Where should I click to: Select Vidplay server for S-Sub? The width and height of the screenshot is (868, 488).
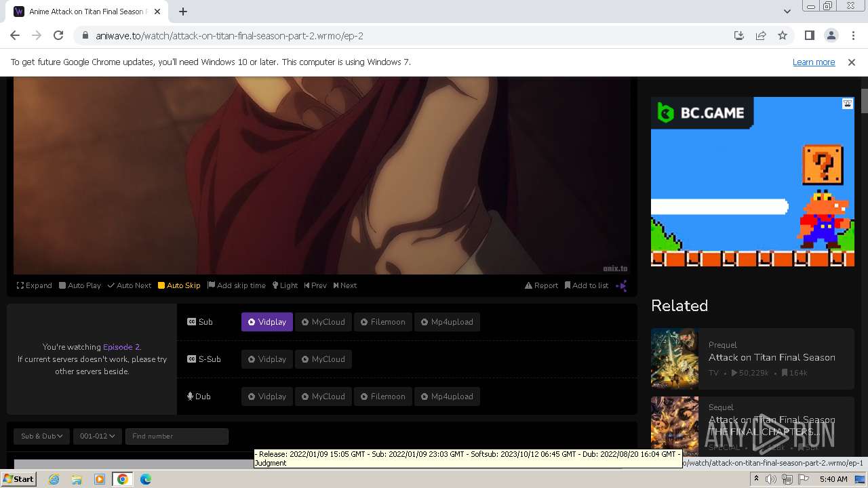[267, 359]
